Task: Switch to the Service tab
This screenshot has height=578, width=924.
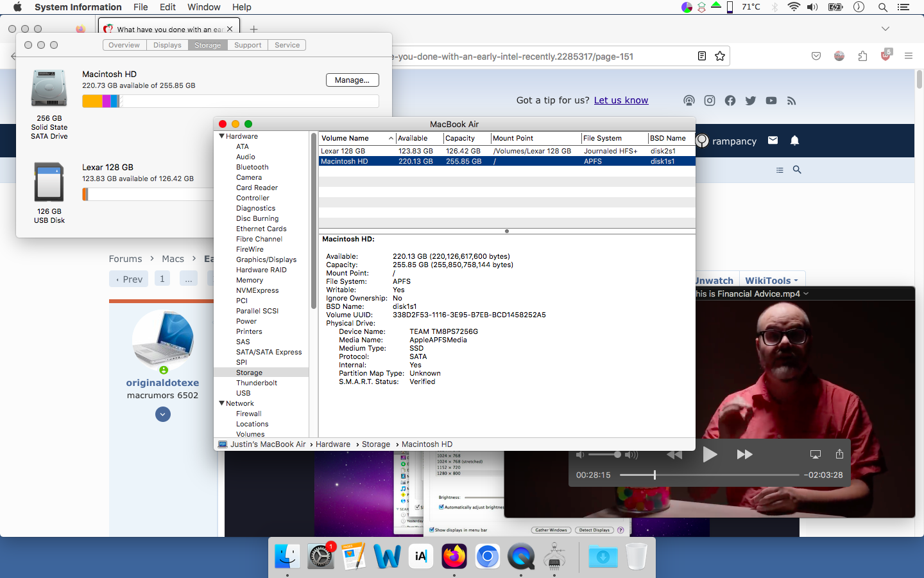Action: 287,45
